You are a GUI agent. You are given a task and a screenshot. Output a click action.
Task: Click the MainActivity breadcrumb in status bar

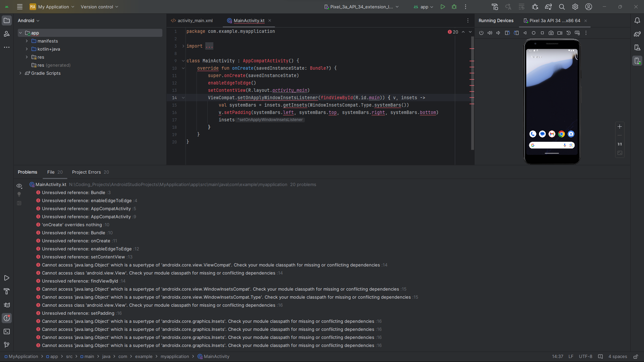click(x=216, y=357)
